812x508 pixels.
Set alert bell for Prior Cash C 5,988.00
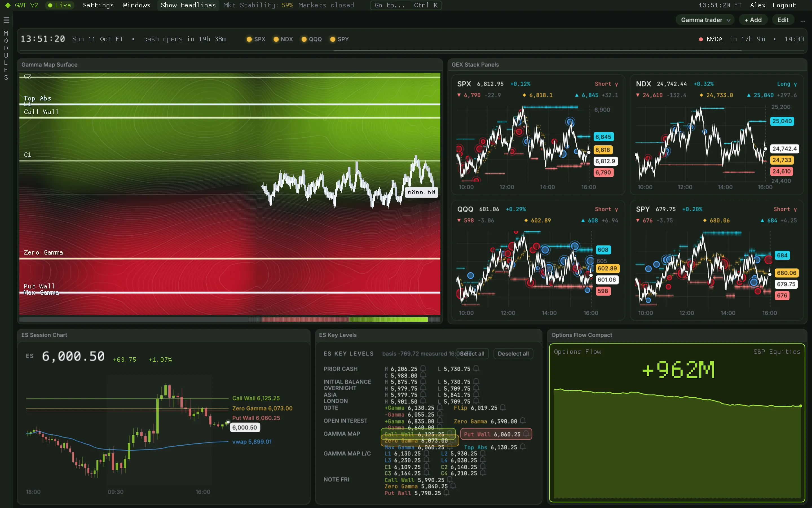[x=423, y=375]
